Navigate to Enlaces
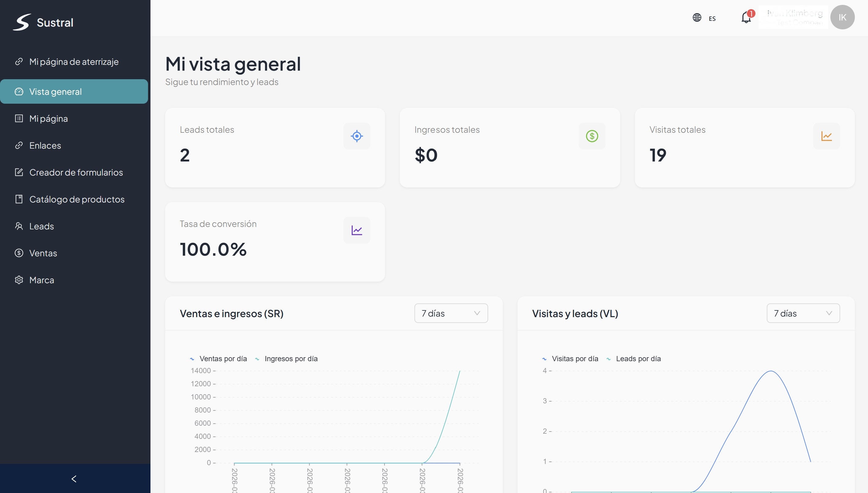The image size is (868, 493). tap(74, 145)
